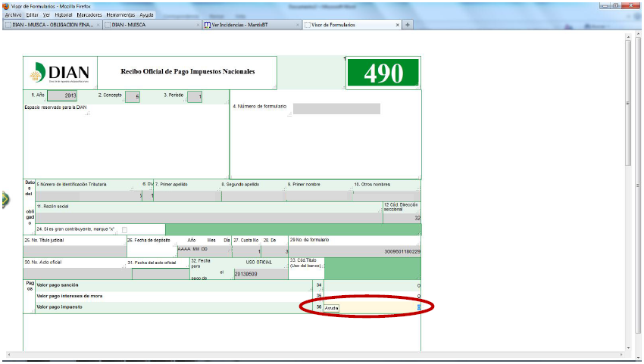Click the Primer apellido field
Image resolution: width=644 pixels, height=364 pixels.
[188, 196]
